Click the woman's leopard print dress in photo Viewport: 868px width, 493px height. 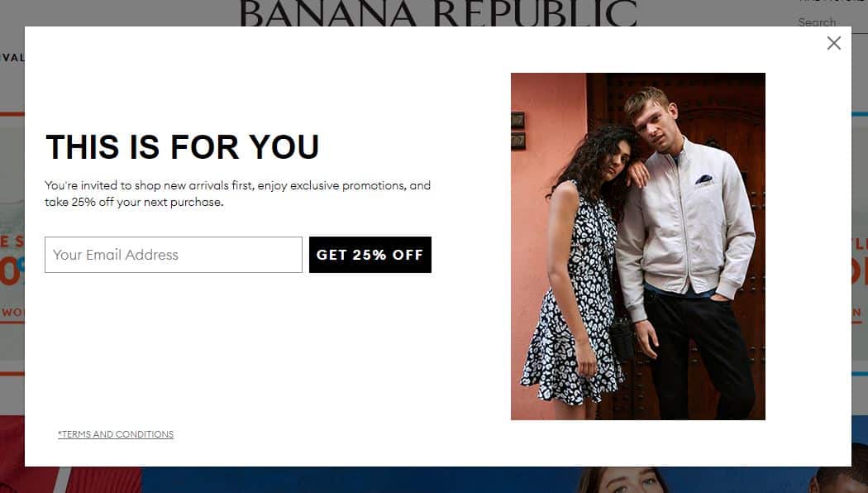[575, 310]
